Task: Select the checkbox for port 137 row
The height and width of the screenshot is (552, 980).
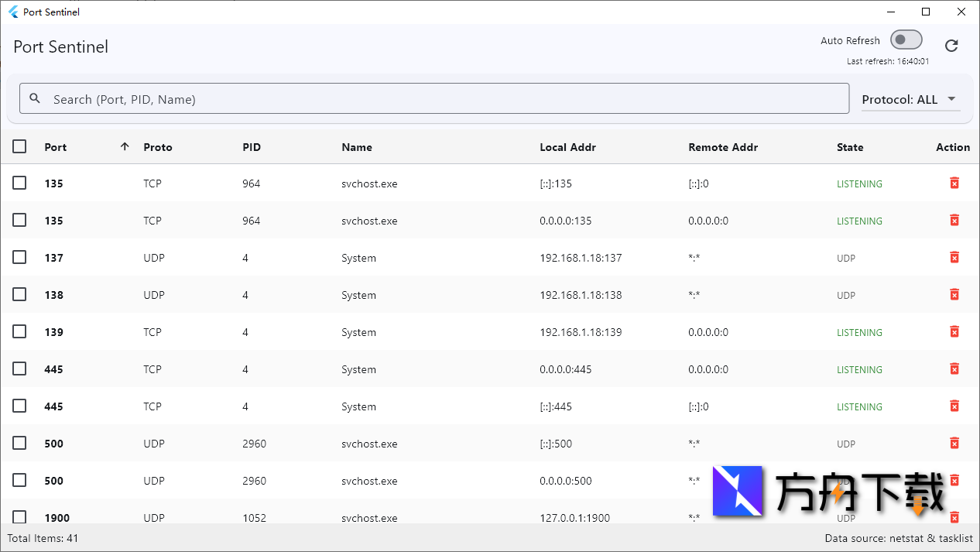Action: 19,257
